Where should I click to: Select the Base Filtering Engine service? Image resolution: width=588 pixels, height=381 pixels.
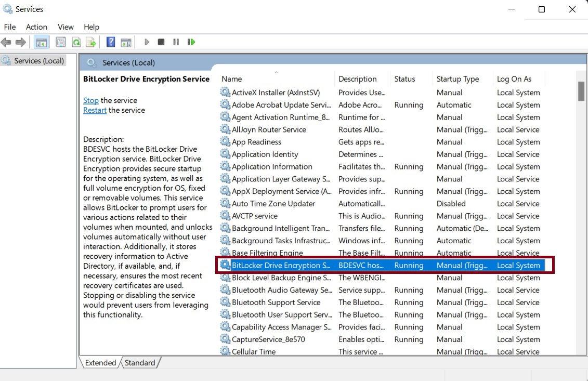click(382, 253)
